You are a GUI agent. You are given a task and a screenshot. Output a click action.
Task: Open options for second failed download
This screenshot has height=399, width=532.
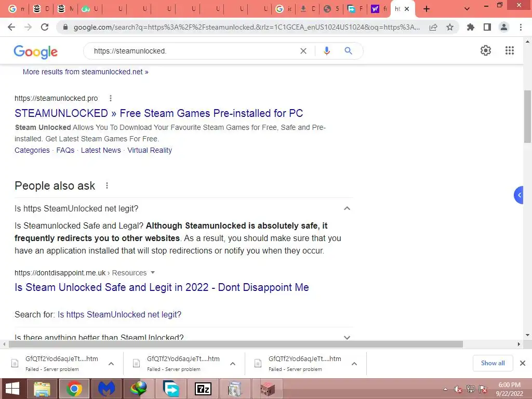(232, 364)
